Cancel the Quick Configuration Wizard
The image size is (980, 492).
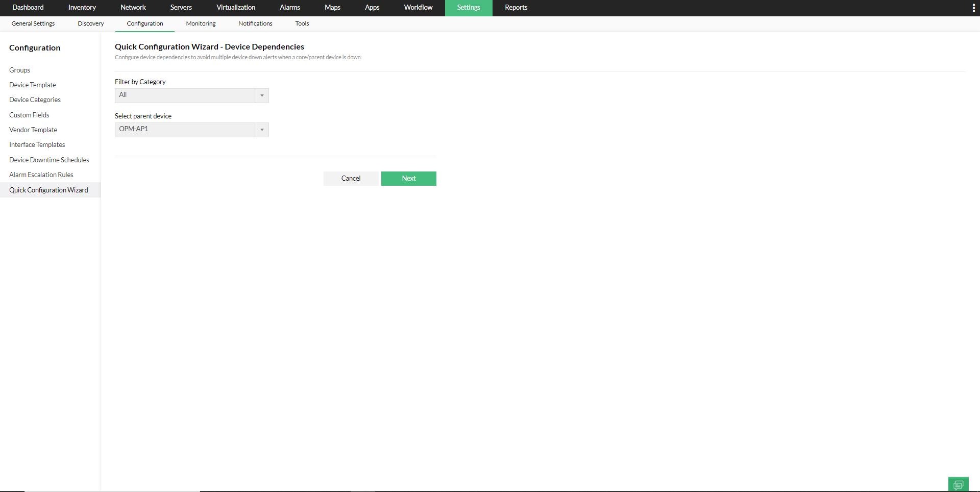coord(351,178)
